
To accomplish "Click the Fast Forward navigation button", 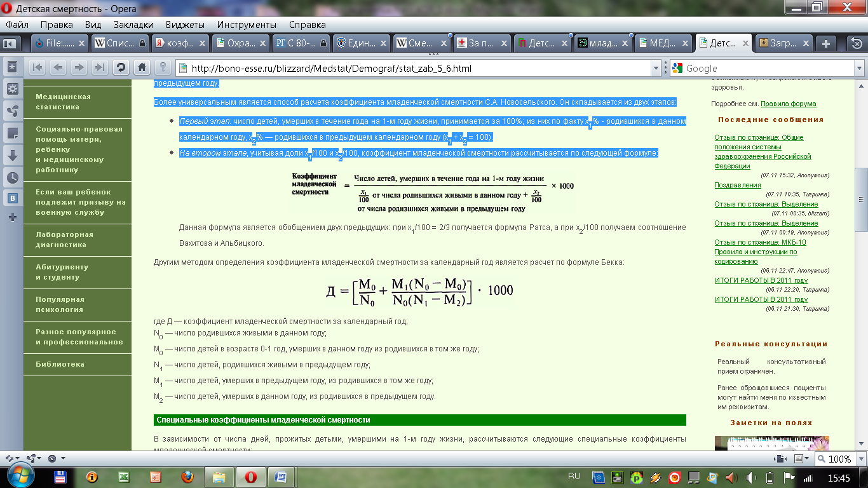I will pyautogui.click(x=99, y=67).
